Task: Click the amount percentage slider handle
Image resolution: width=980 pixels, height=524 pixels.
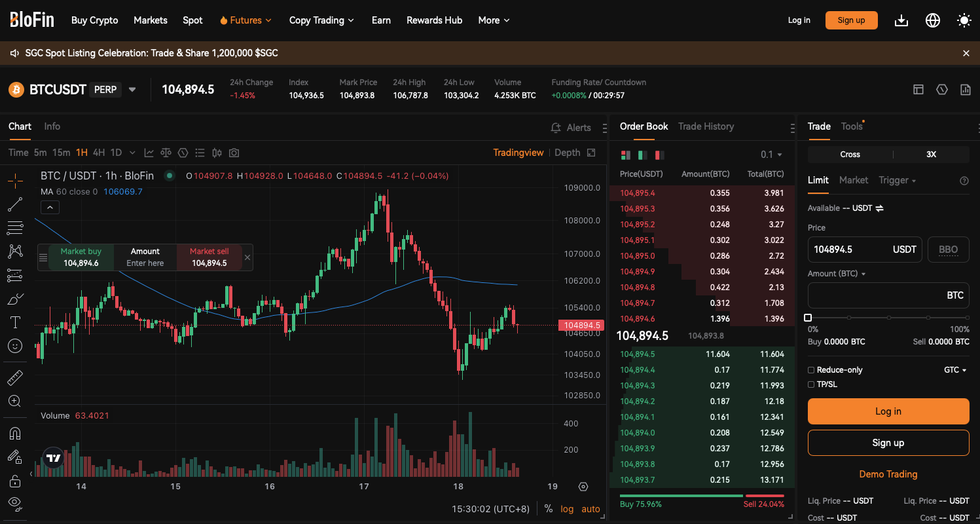Action: click(808, 318)
